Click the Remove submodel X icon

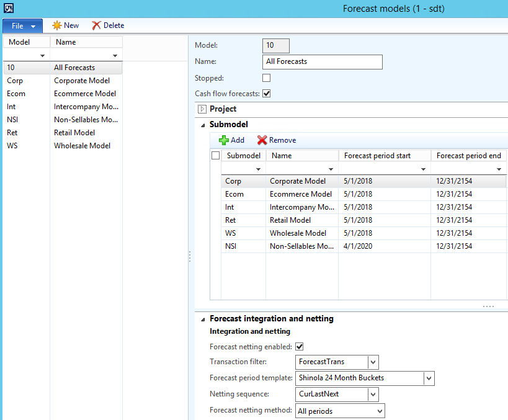262,140
